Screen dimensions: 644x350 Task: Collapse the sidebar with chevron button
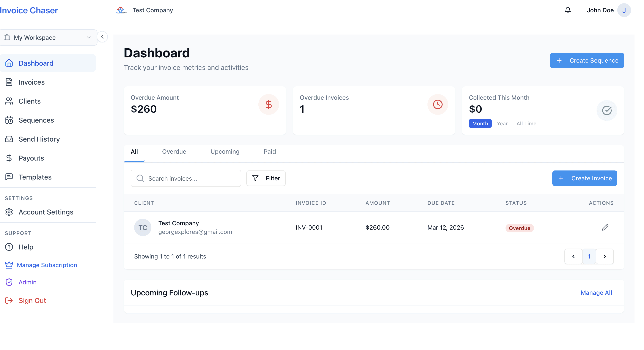[x=102, y=37]
